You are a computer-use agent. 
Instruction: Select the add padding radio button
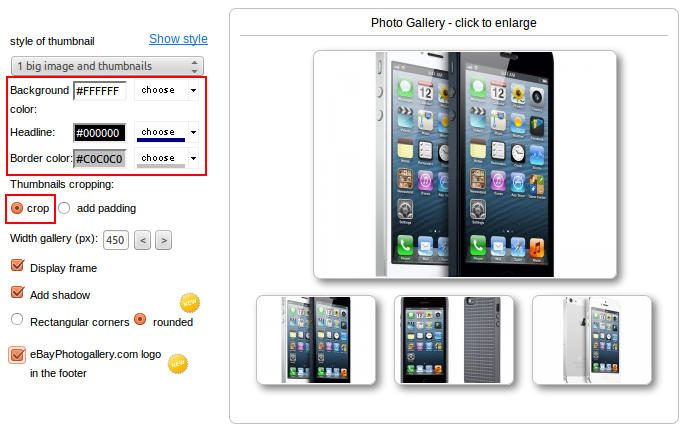point(64,208)
